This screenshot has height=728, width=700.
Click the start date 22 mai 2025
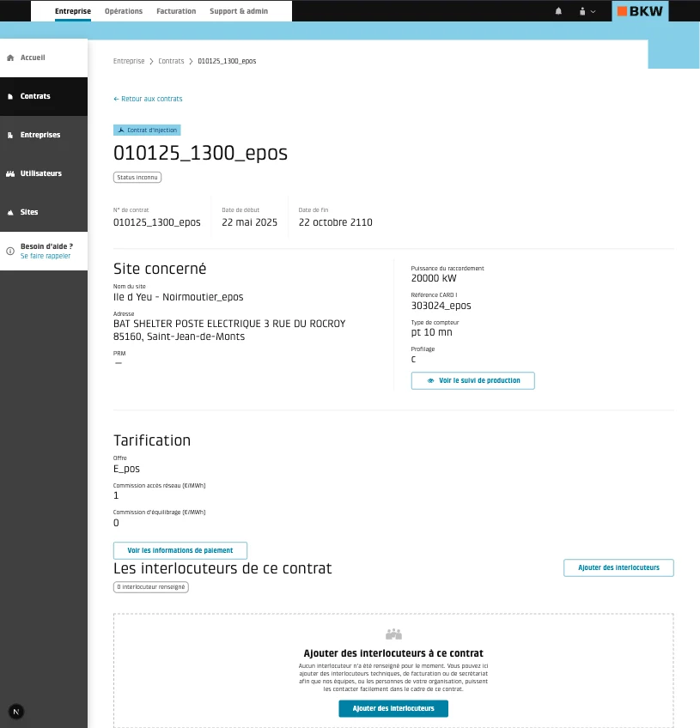249,222
